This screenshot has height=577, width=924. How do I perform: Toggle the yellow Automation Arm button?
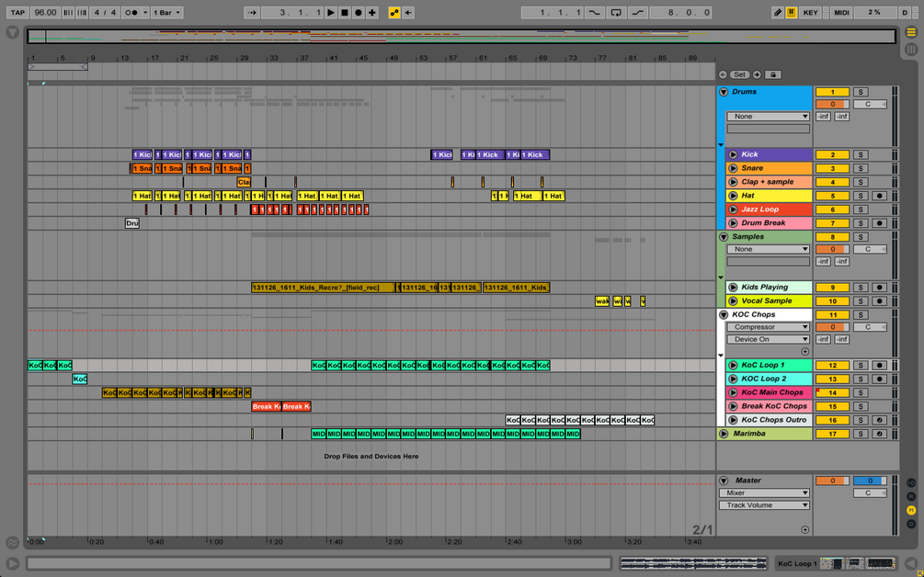[394, 12]
